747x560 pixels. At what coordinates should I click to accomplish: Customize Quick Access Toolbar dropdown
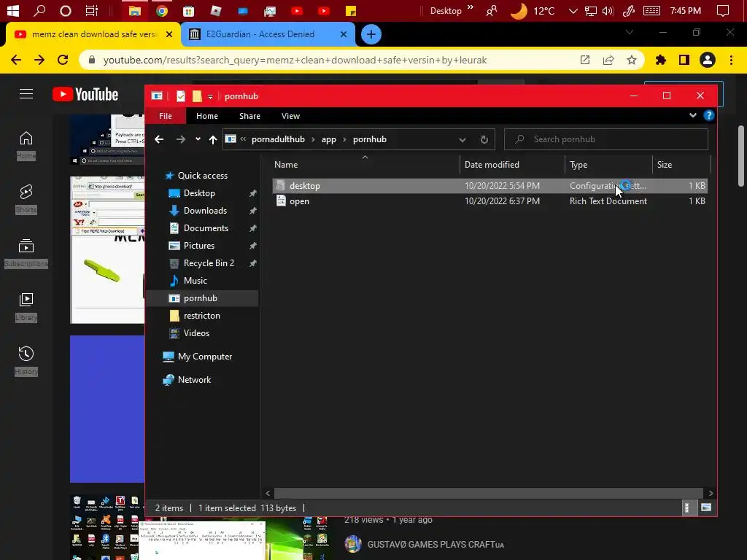click(210, 97)
